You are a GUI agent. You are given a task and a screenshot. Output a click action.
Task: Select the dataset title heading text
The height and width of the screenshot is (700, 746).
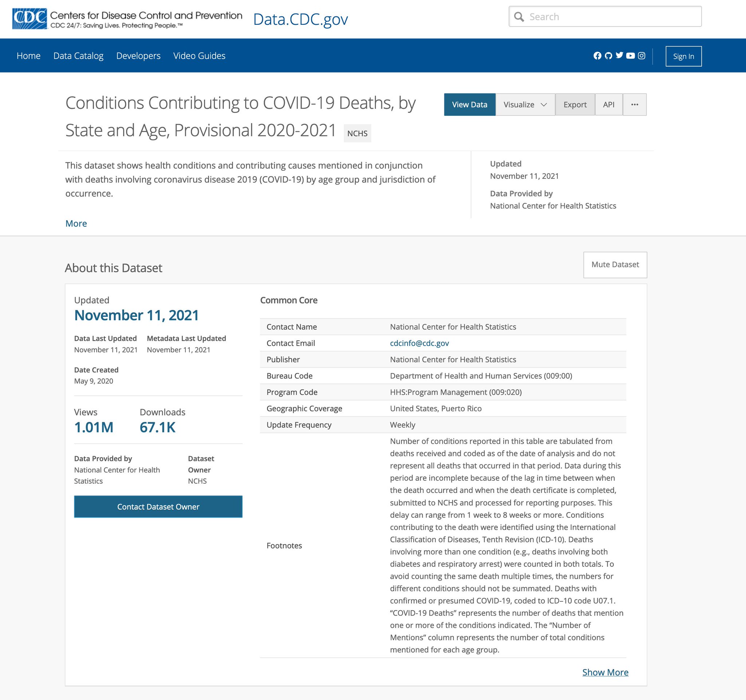pos(240,116)
